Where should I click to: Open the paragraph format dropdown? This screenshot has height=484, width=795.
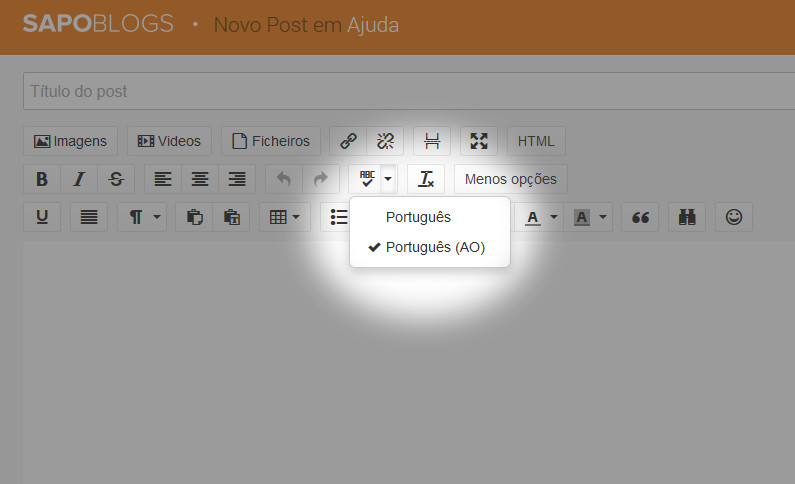pos(142,217)
